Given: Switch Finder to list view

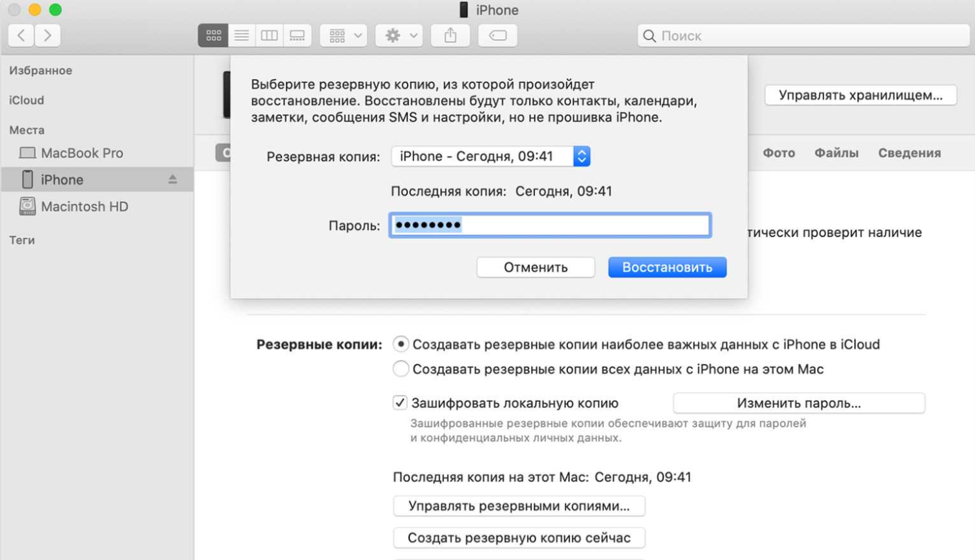Looking at the screenshot, I should 241,36.
